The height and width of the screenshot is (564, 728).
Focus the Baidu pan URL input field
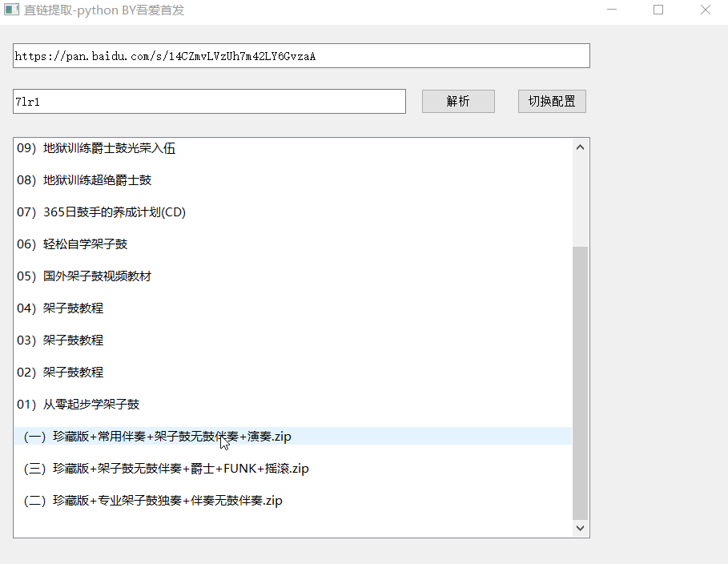[301, 56]
